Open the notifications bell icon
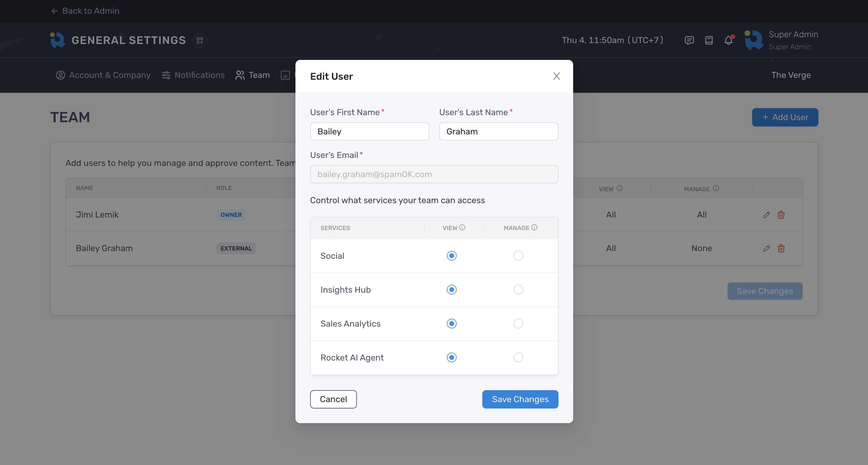The image size is (868, 465). pyautogui.click(x=728, y=40)
